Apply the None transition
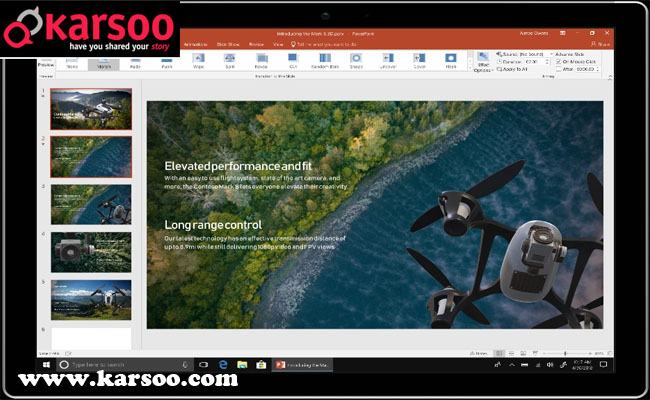Viewport: 650px width, 400px height. pyautogui.click(x=72, y=63)
